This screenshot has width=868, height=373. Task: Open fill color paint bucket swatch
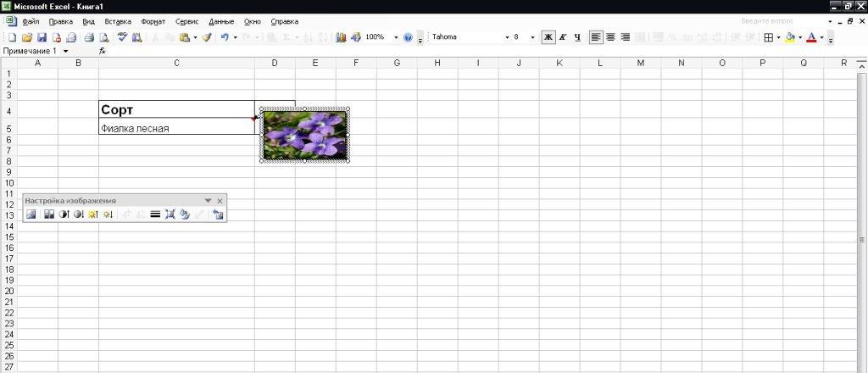point(790,37)
